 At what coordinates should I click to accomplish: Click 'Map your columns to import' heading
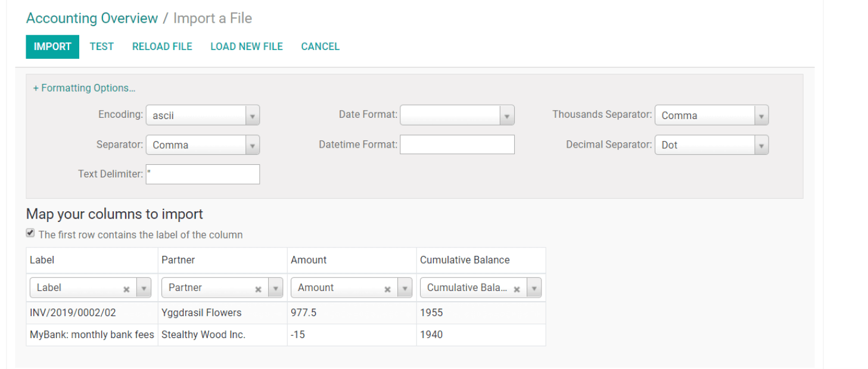[x=114, y=214]
